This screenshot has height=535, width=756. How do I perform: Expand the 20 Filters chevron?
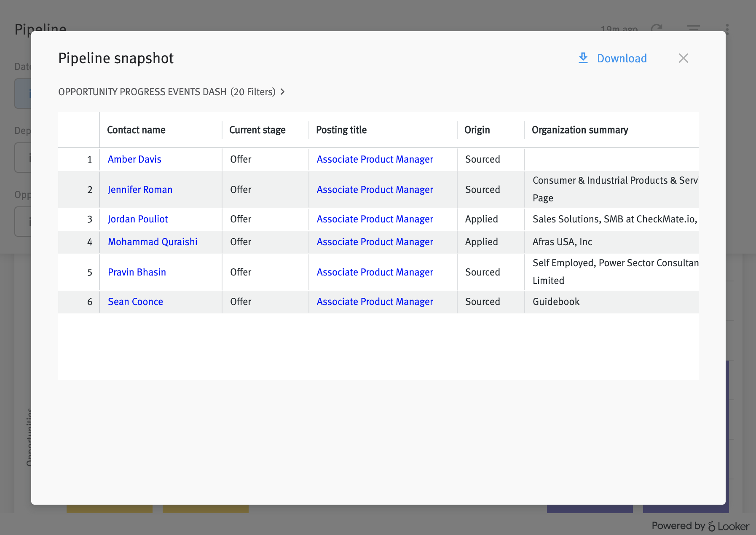point(282,92)
